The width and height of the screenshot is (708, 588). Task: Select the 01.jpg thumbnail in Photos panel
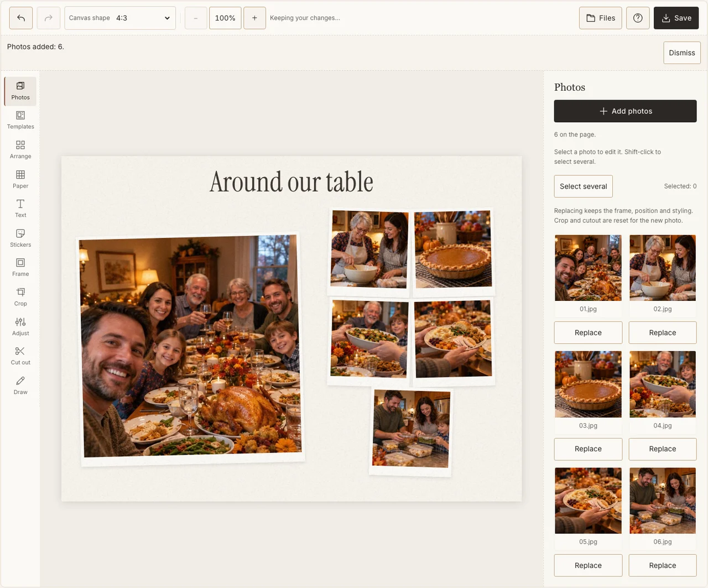[x=588, y=268]
